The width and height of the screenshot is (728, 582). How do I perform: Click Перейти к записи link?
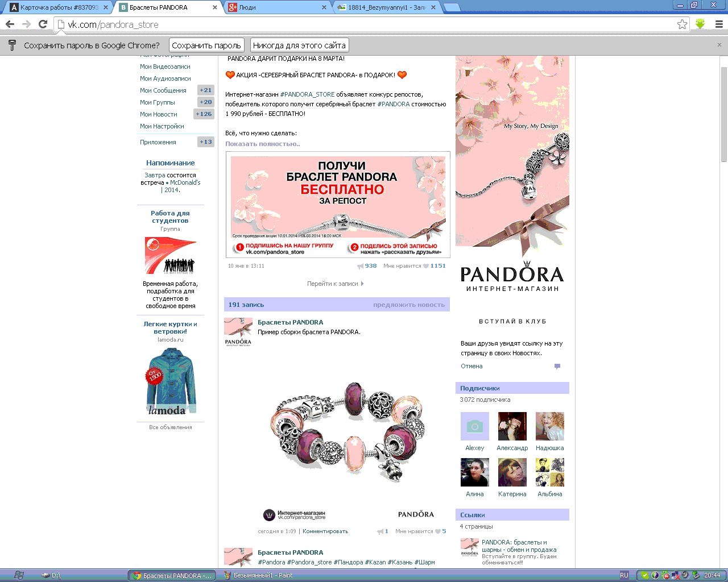[x=335, y=284]
